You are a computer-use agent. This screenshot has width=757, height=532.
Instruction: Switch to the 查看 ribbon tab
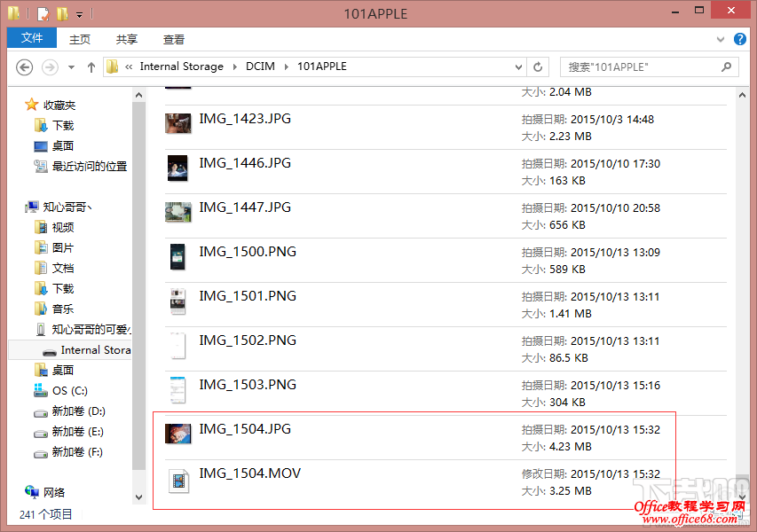[x=174, y=39]
